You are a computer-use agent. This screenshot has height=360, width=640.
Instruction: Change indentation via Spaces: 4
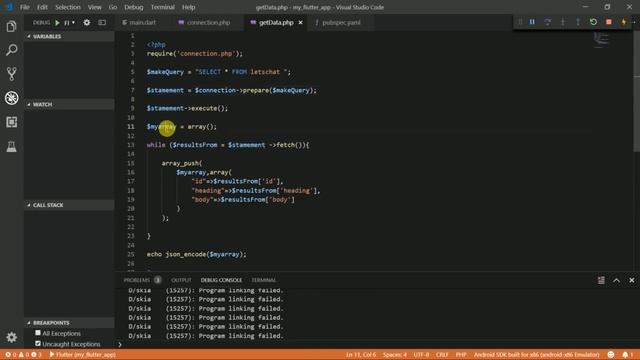coord(395,354)
